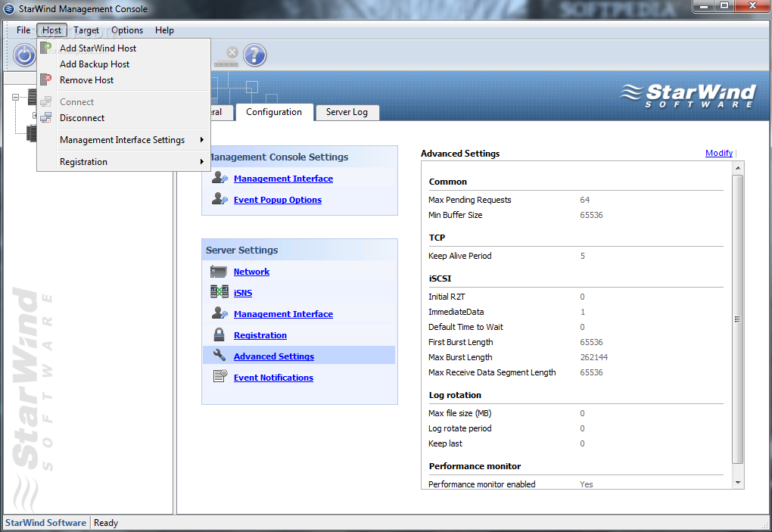Choose Add StarWind Host
772x532 pixels.
click(123, 48)
